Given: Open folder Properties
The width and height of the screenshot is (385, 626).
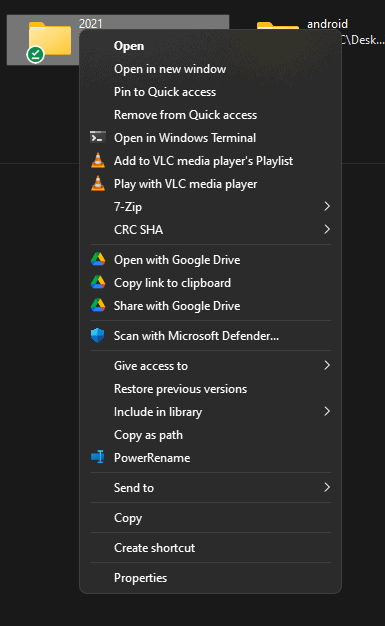Looking at the screenshot, I should tap(210, 578).
